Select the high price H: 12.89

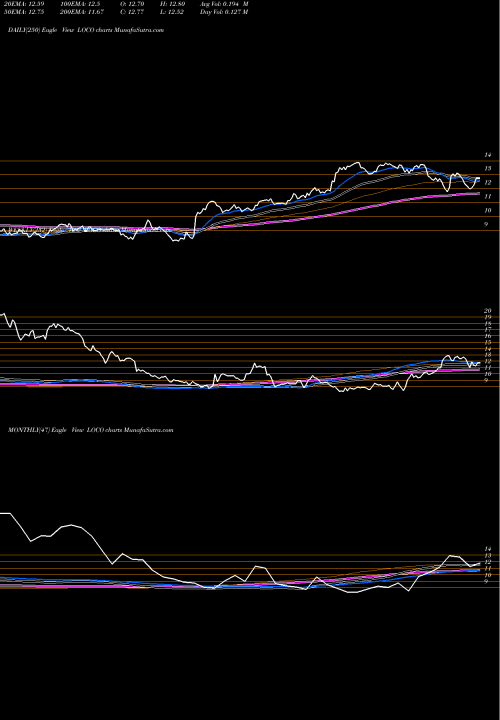(x=173, y=4)
